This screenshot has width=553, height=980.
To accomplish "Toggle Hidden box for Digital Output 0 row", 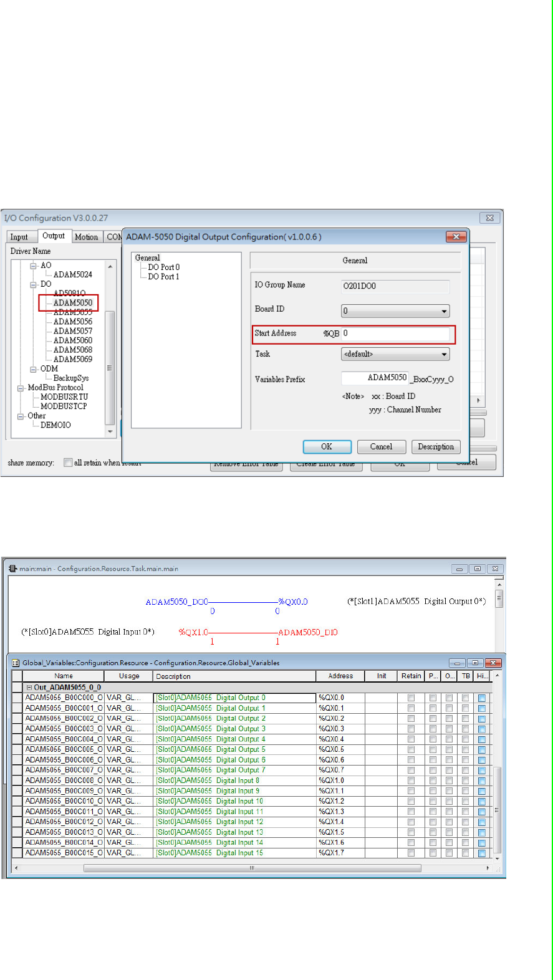I will coord(482,698).
